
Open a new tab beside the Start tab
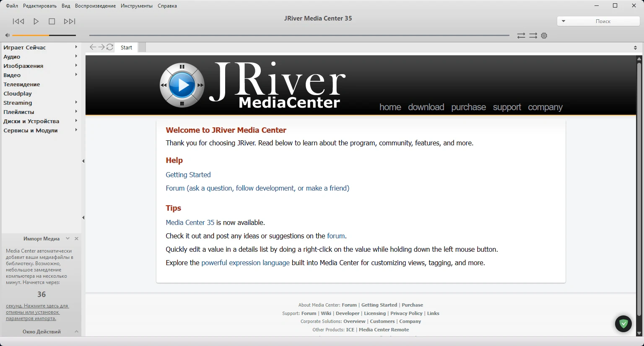[x=142, y=47]
